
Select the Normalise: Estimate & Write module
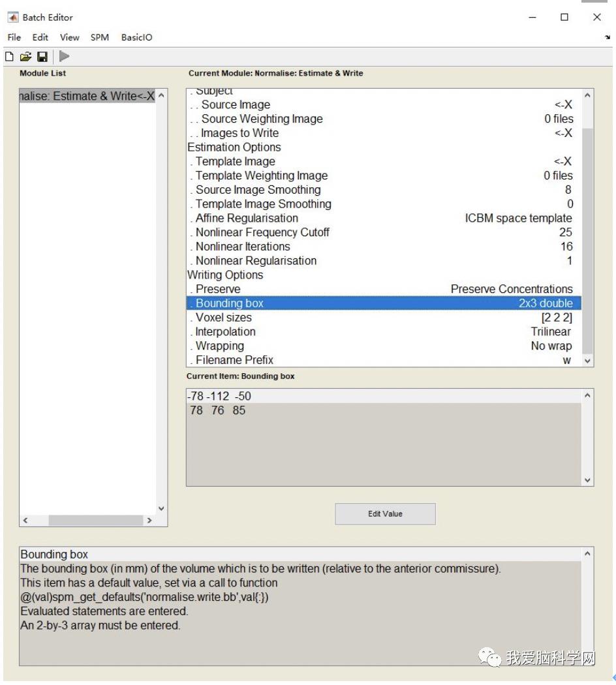pyautogui.click(x=87, y=96)
